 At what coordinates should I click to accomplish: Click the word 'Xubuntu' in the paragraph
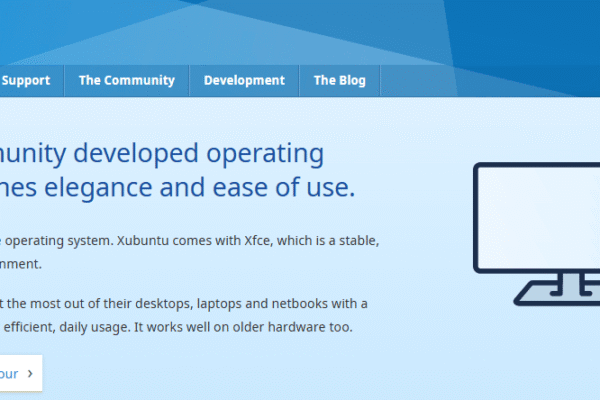143,241
